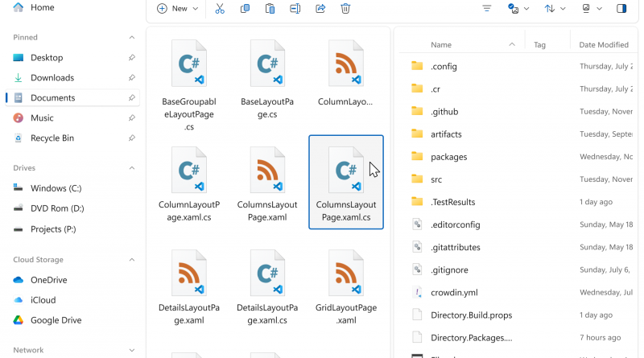Unpin Desktop using its pin icon
The height and width of the screenshot is (358, 644).
coord(132,57)
